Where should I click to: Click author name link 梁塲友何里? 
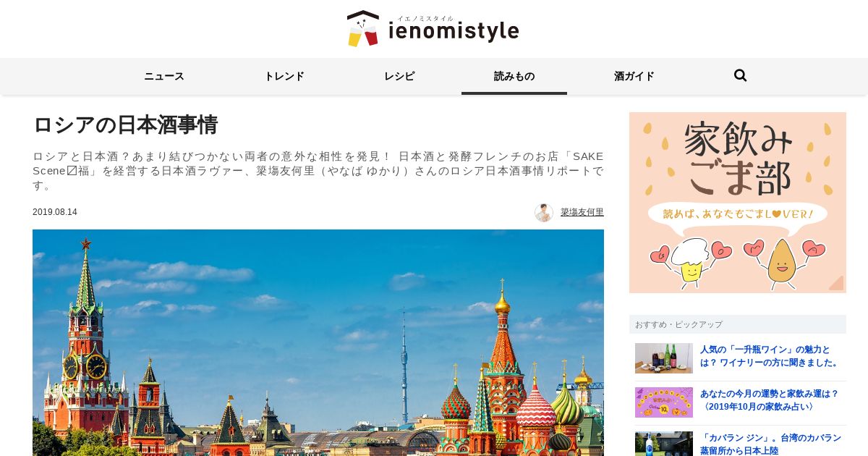pyautogui.click(x=582, y=212)
